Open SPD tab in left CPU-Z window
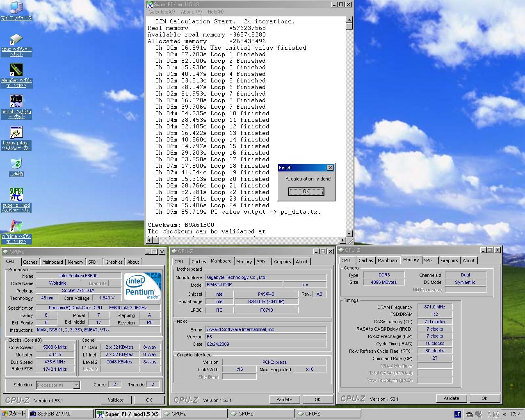 92,262
